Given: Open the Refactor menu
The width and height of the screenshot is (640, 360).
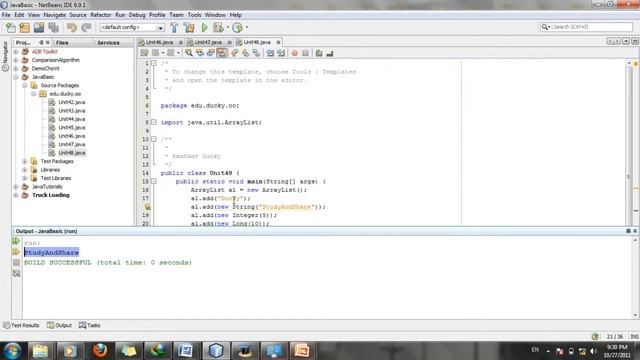Looking at the screenshot, I should click(101, 15).
